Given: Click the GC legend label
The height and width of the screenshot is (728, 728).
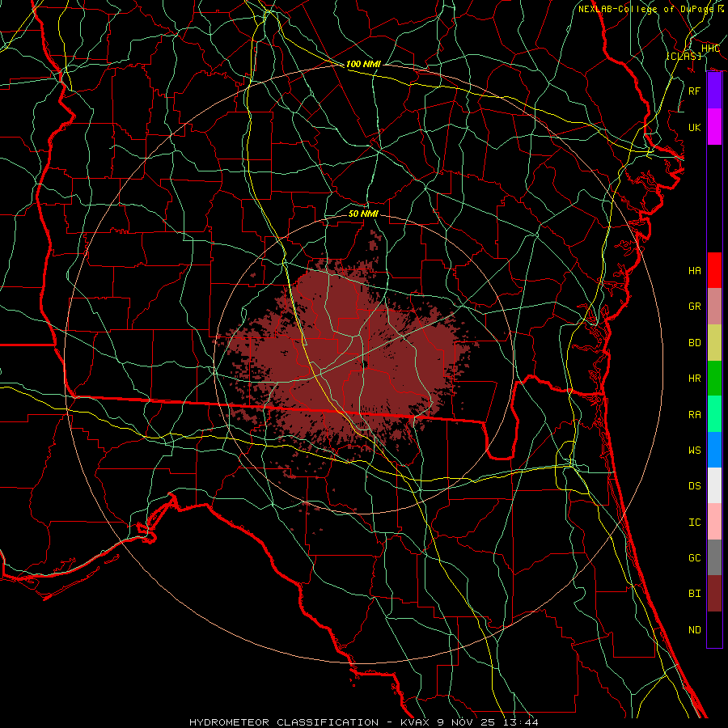Looking at the screenshot, I should (695, 558).
